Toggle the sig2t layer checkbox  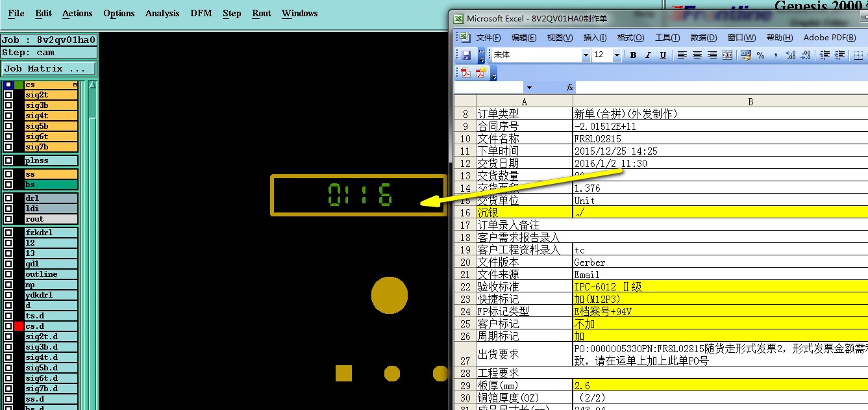tap(8, 95)
